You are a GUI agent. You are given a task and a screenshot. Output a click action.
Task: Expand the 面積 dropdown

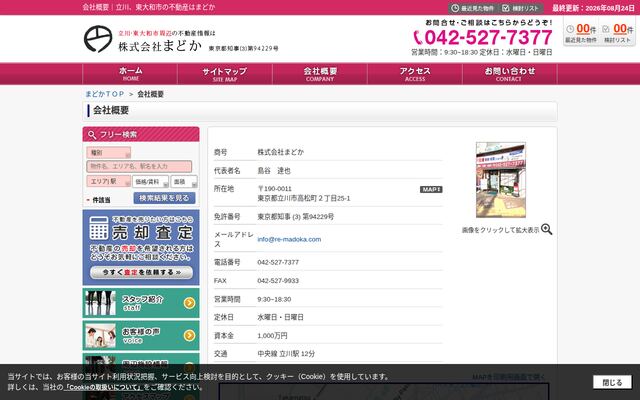point(184,181)
